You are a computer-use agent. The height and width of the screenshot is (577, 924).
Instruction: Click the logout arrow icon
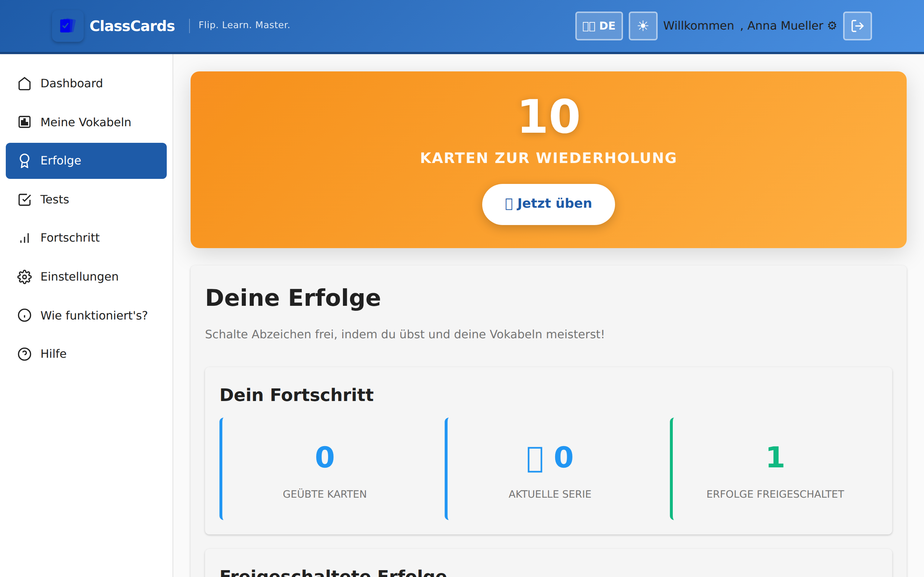[x=857, y=26]
